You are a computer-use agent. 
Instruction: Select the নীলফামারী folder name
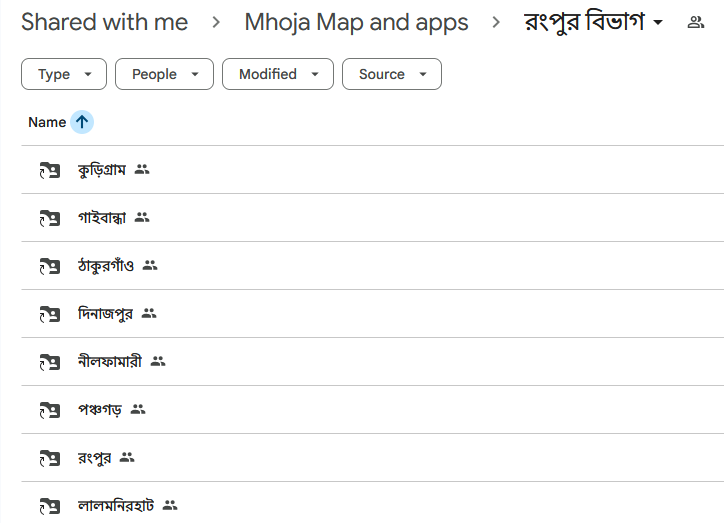tap(110, 361)
